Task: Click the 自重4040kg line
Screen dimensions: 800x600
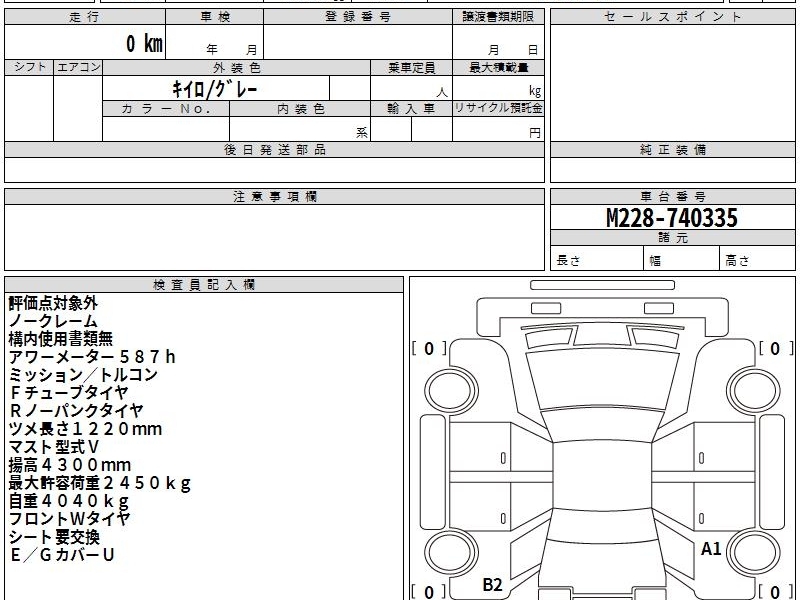Action: point(69,501)
